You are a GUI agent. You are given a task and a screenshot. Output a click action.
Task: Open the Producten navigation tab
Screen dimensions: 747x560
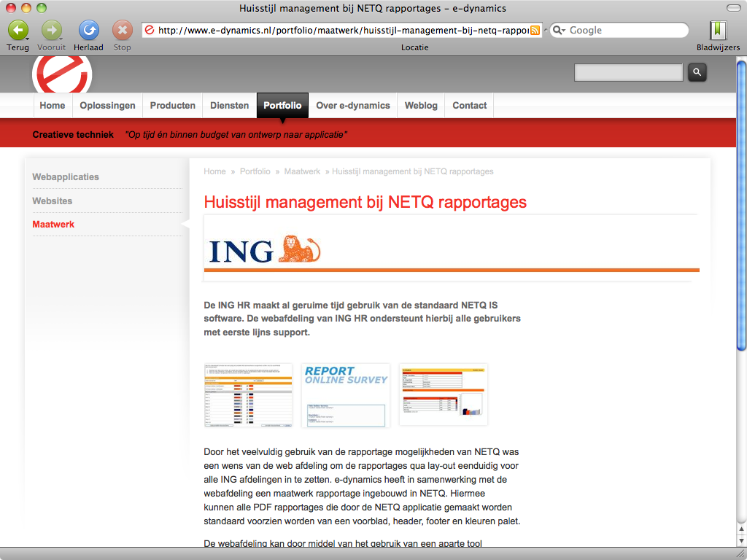point(172,105)
